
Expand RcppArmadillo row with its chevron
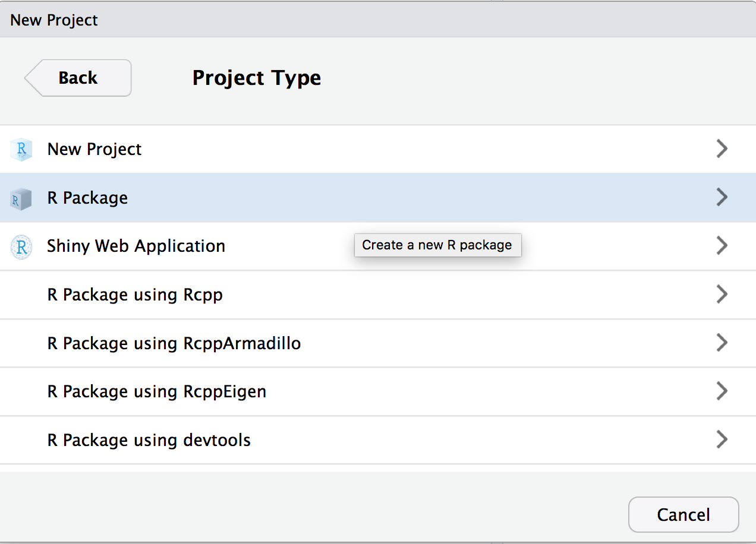click(x=722, y=343)
